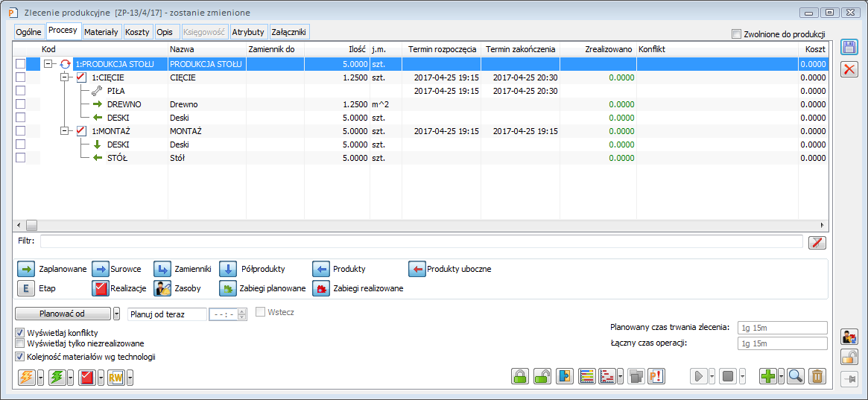868x400 pixels.
Task: Click the green plus add icon
Action: [x=767, y=376]
